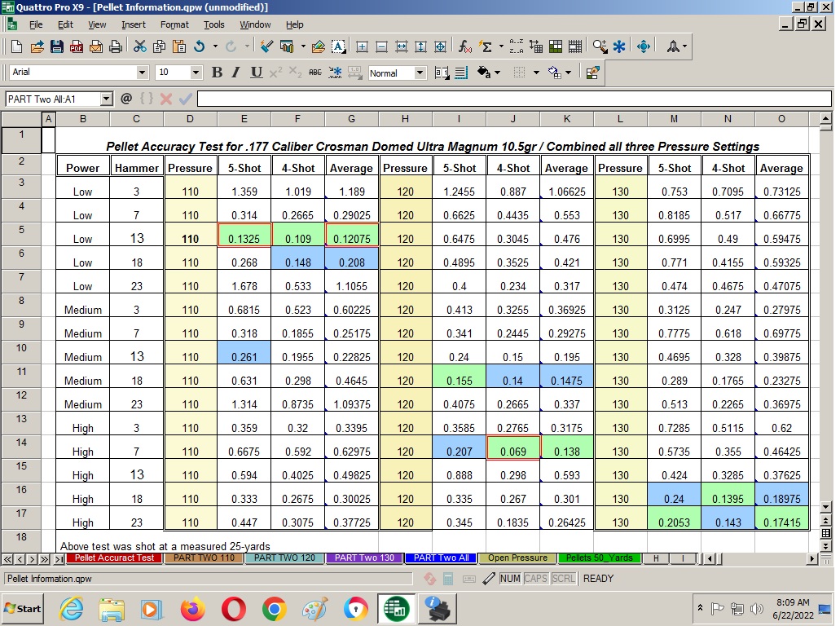Publish to PDF icon
The width and height of the screenshot is (840, 626).
(x=76, y=46)
